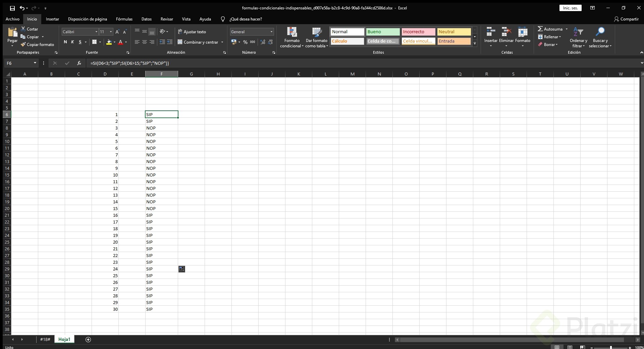Switch to Disposición de página tab
Image resolution: width=644 pixels, height=349 pixels.
[88, 19]
